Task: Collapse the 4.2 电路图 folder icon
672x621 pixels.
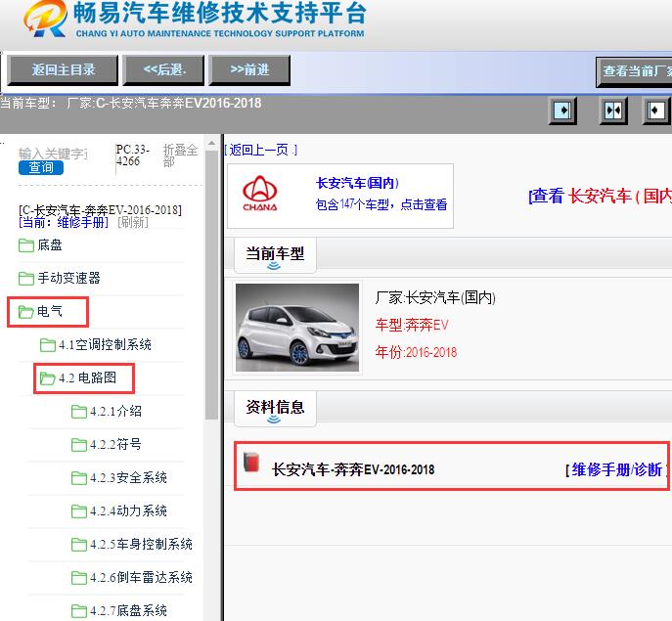Action: pyautogui.click(x=48, y=378)
